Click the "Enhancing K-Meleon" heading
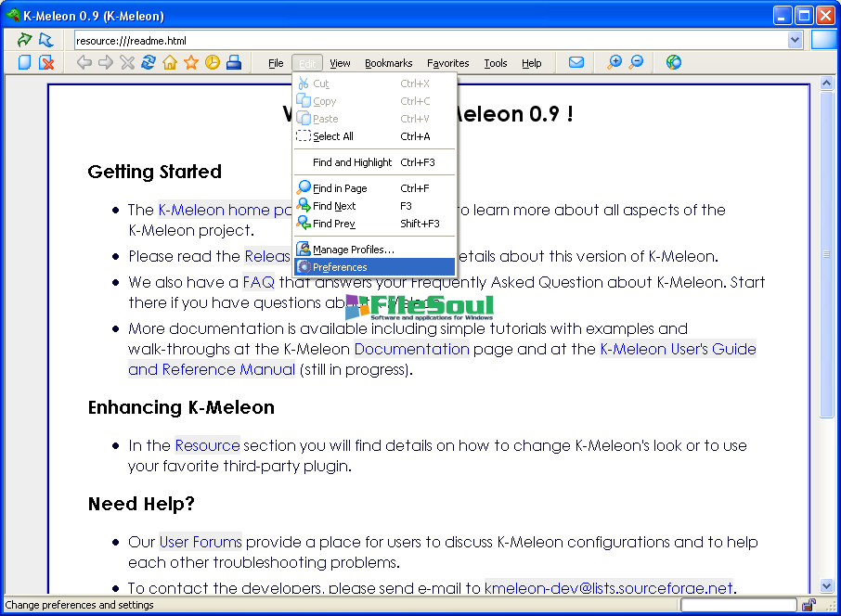 pos(181,407)
